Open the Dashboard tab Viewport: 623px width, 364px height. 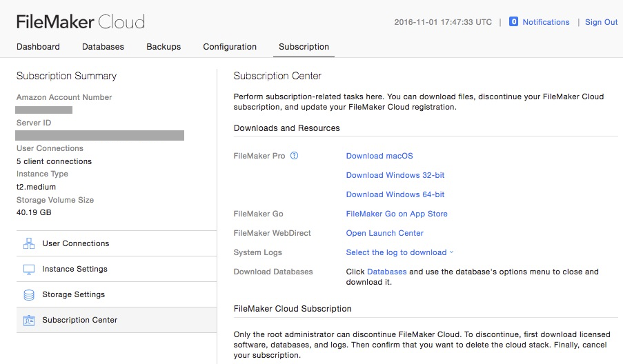click(38, 47)
